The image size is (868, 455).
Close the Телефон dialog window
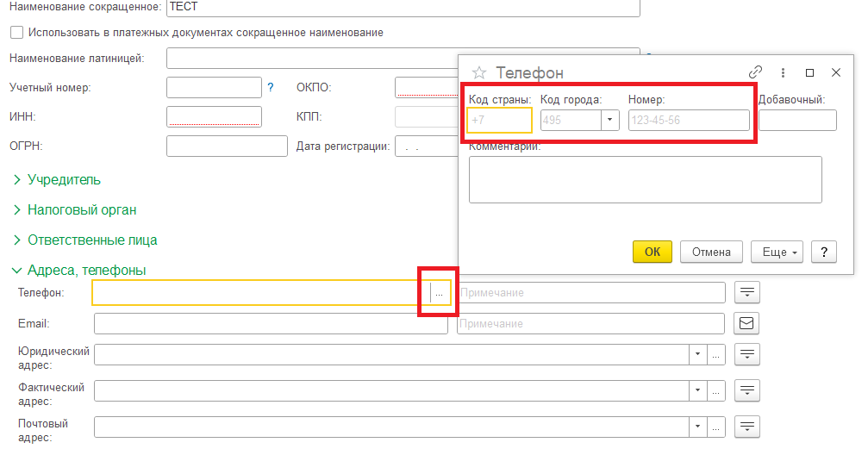click(x=836, y=72)
